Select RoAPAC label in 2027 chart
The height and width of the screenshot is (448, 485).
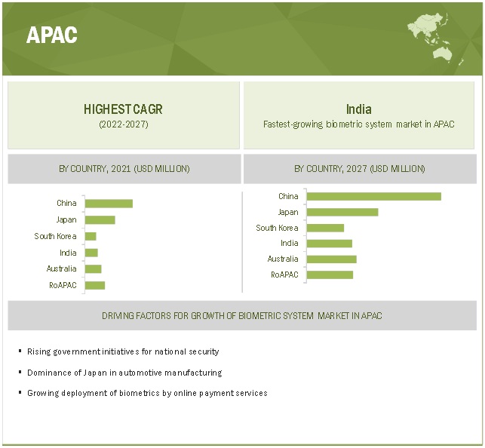(x=284, y=275)
